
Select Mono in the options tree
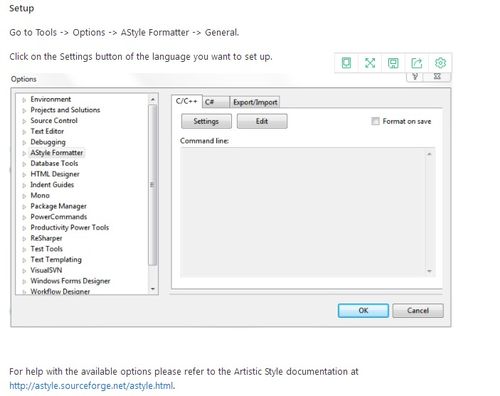click(x=40, y=195)
